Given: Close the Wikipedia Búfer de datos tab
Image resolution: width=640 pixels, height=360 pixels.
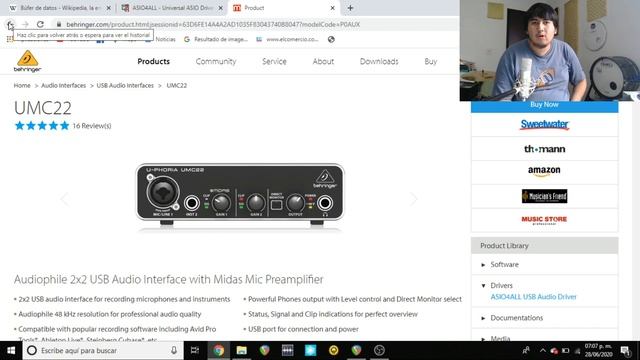Looking at the screenshot, I should point(109,8).
